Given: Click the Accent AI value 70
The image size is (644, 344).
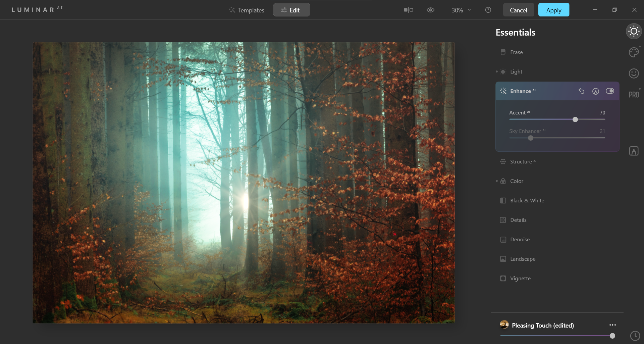Looking at the screenshot, I should click(602, 113).
